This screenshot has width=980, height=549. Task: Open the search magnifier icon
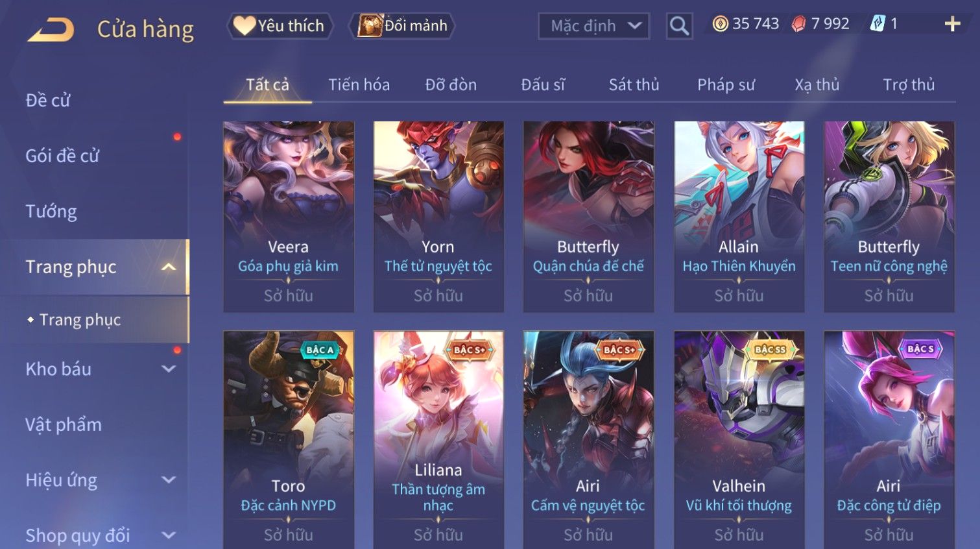679,26
